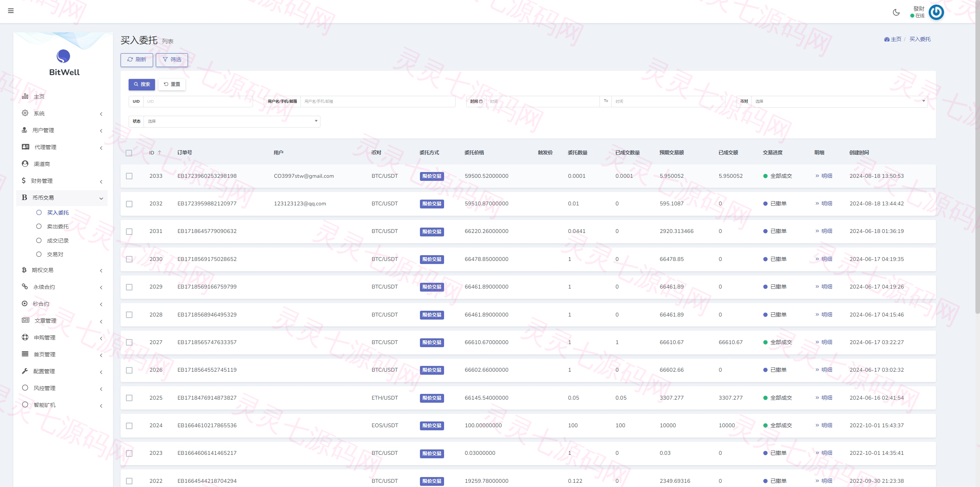Image resolution: width=980 pixels, height=487 pixels.
Task: Open 明细 link for order 2033
Action: 824,176
